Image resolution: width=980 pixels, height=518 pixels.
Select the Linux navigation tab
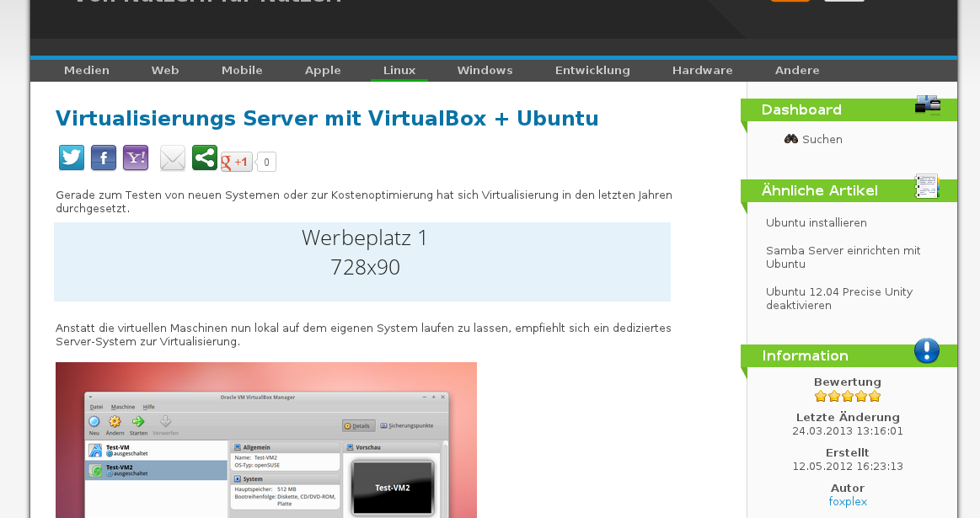click(x=399, y=70)
